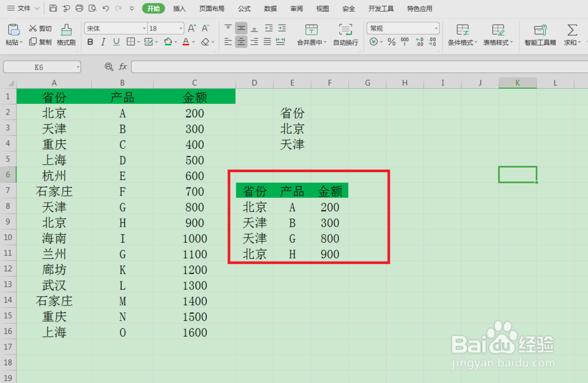Screen dimensions: 588x383
Task: Apply red font color swatch
Action: click(186, 42)
